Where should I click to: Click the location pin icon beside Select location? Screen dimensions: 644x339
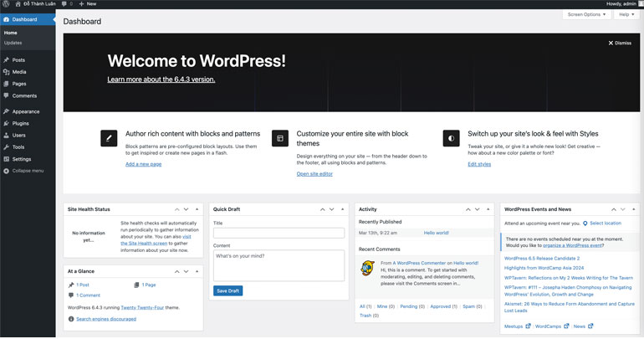tap(585, 223)
